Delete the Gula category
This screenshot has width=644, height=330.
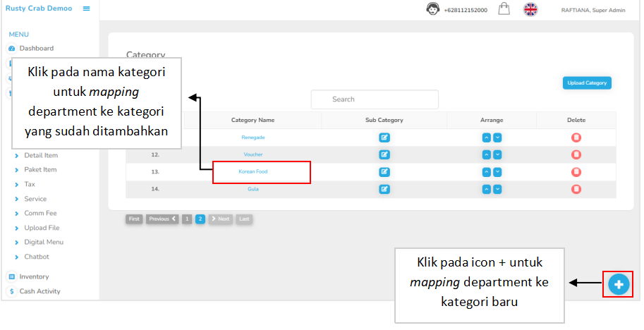pyautogui.click(x=576, y=189)
